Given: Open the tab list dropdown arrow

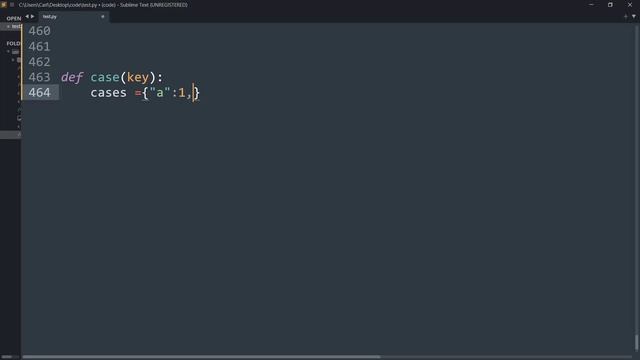Looking at the screenshot, I should click(633, 17).
